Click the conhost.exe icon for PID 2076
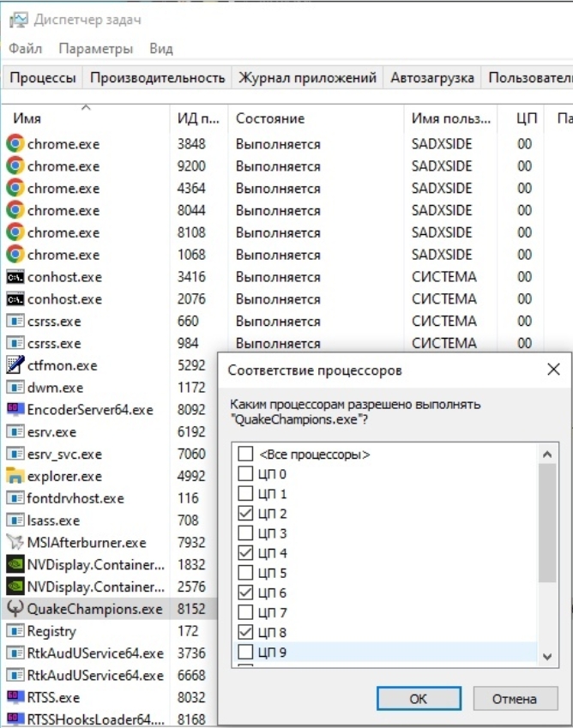 pos(15,299)
